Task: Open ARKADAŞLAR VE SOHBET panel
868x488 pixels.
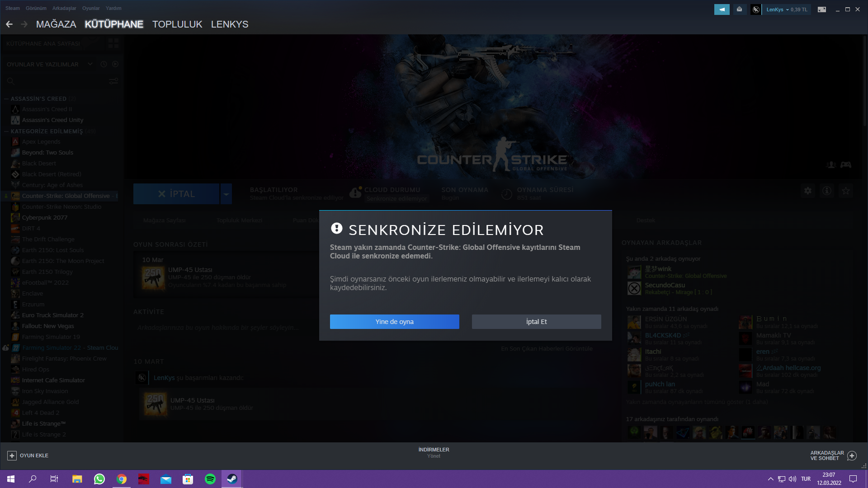Action: (833, 455)
